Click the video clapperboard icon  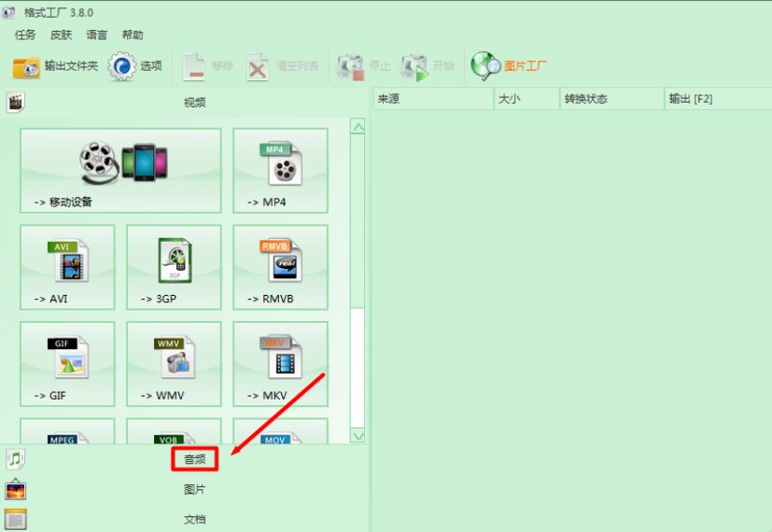[x=16, y=103]
